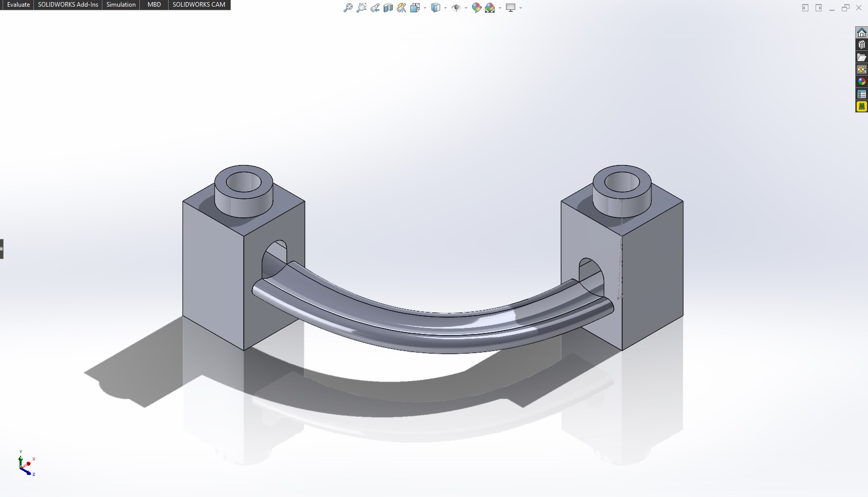Image resolution: width=868 pixels, height=497 pixels.
Task: Close the document window
Action: point(859,8)
